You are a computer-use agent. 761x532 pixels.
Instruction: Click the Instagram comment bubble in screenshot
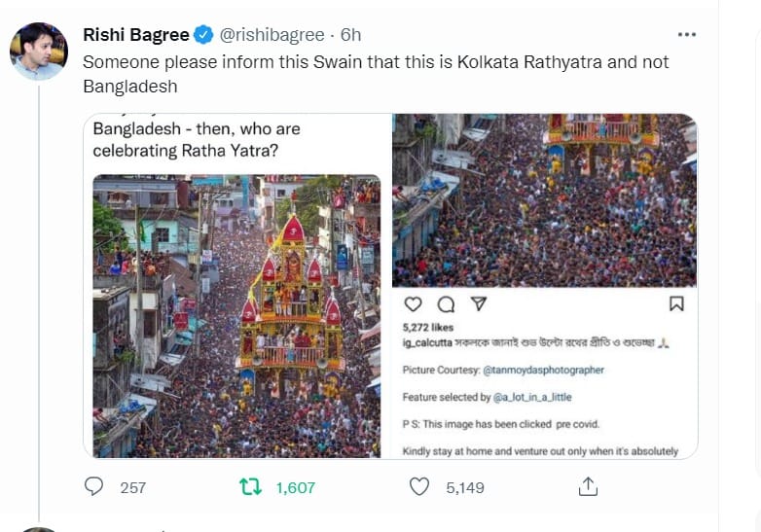click(446, 304)
